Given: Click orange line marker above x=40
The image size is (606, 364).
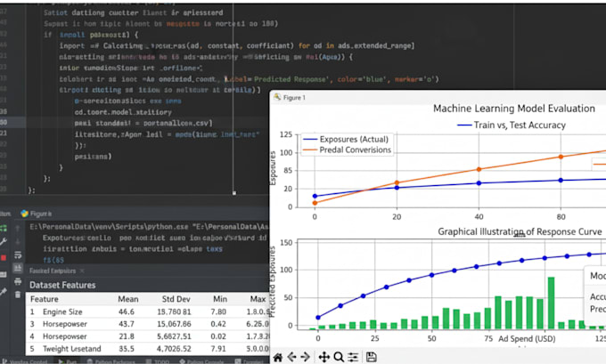Looking at the screenshot, I should pyautogui.click(x=479, y=169).
